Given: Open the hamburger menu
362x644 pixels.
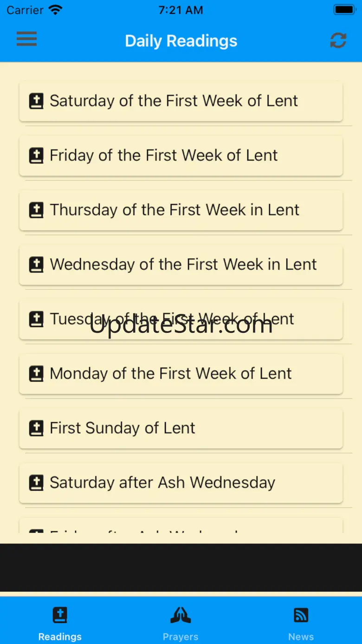Looking at the screenshot, I should (x=26, y=39).
